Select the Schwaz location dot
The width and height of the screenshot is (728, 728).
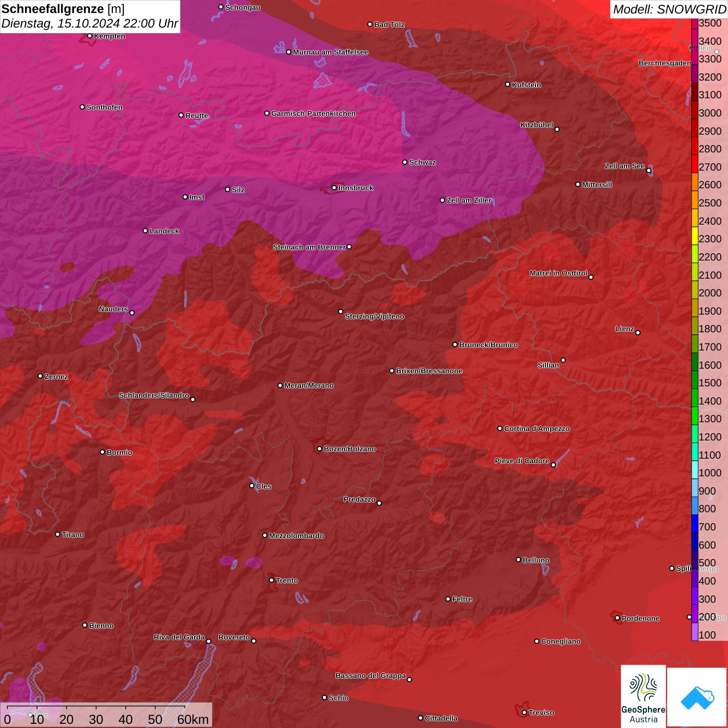405,162
